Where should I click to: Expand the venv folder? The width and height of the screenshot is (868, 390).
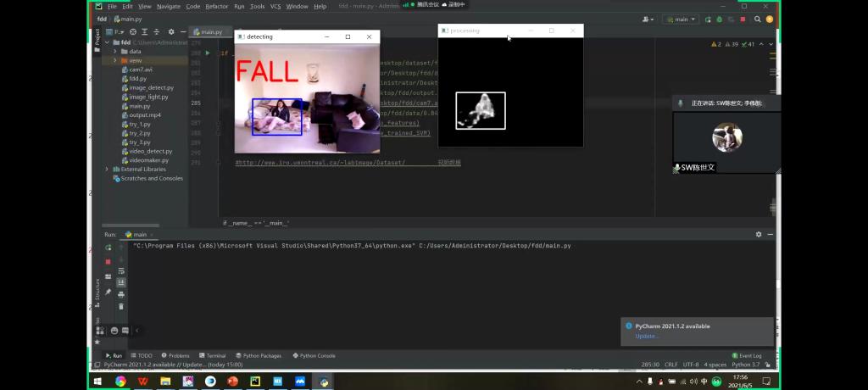(115, 60)
